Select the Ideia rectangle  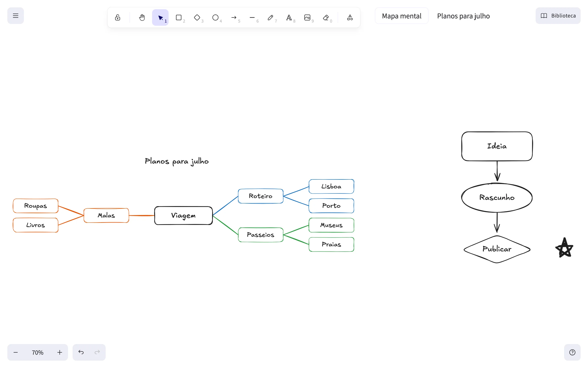coord(497,146)
